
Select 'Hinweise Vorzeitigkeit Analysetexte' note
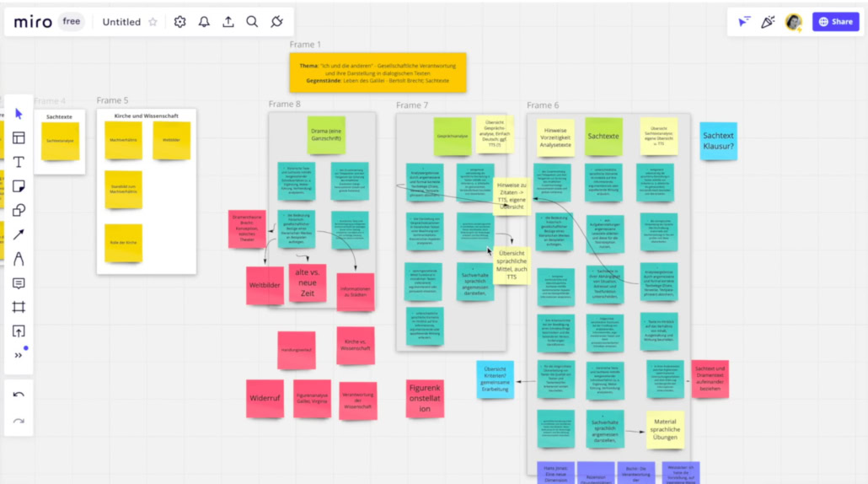coord(555,137)
